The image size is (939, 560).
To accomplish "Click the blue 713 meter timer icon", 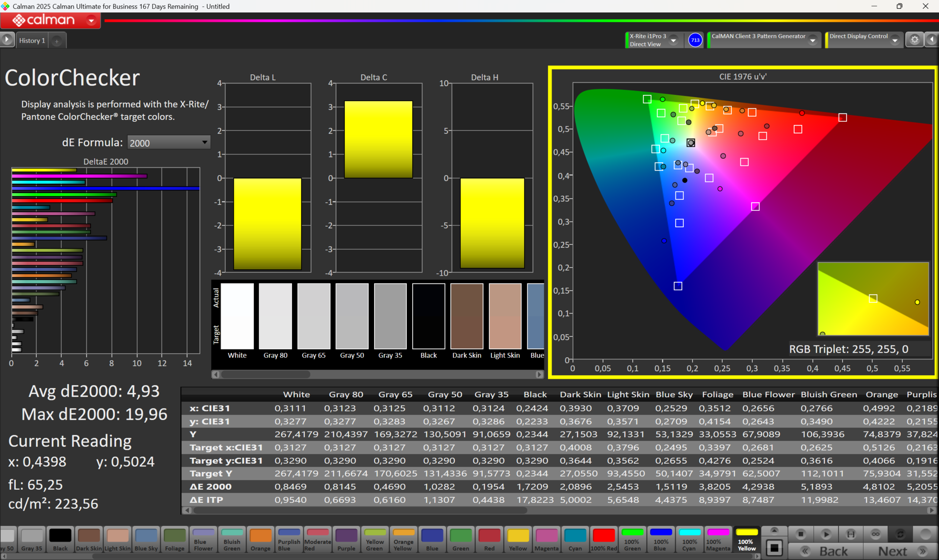I will [x=695, y=40].
